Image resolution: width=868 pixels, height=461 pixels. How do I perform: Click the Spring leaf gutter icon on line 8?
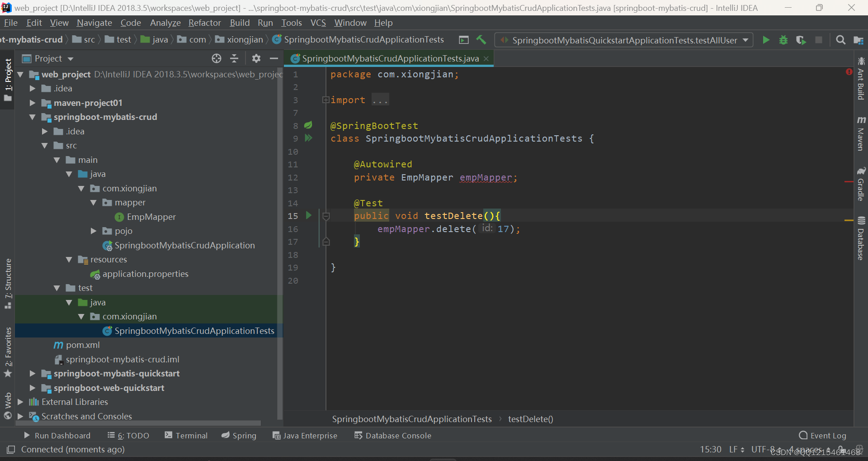pyautogui.click(x=308, y=125)
